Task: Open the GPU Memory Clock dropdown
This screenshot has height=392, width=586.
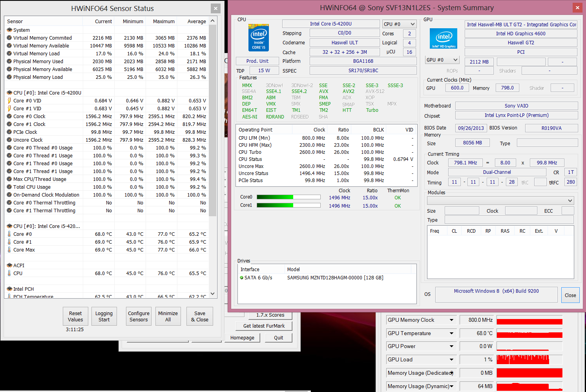Action: click(452, 320)
